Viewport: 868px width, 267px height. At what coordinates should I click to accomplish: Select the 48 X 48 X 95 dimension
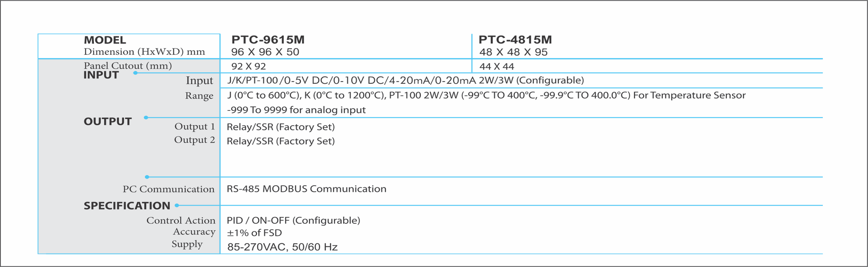pos(513,52)
